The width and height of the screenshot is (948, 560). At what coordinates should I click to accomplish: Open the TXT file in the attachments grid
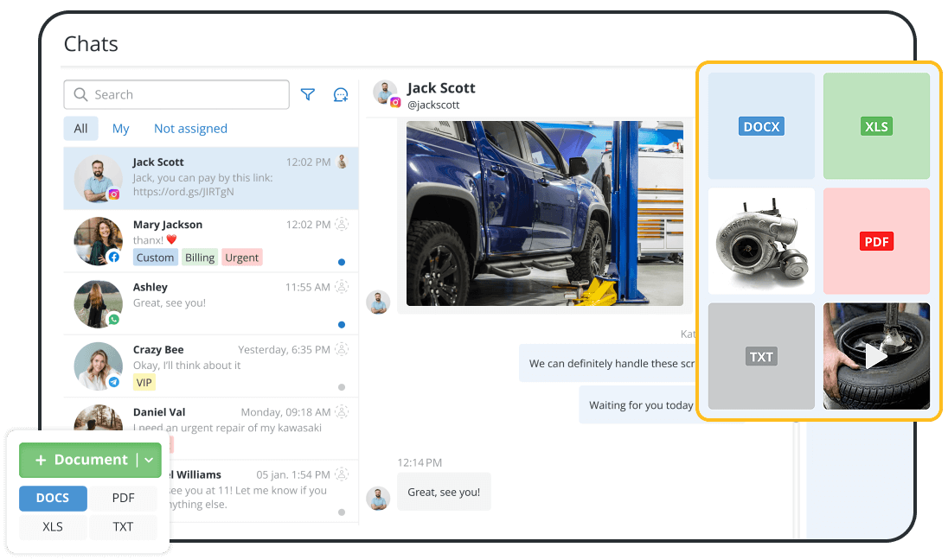point(760,356)
